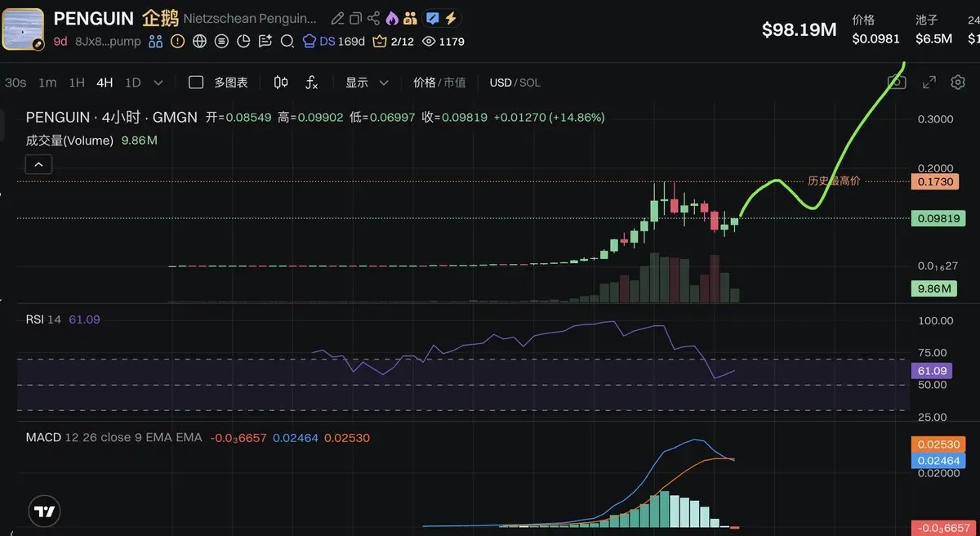The height and width of the screenshot is (536, 980).
Task: Click the magnifier search icon in token row
Action: [287, 41]
